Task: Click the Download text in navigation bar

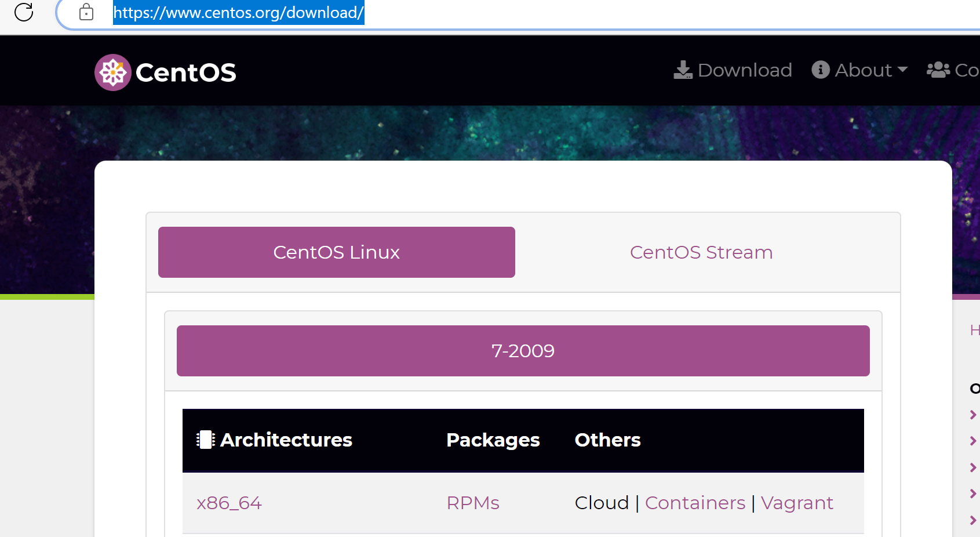Action: pyautogui.click(x=745, y=70)
